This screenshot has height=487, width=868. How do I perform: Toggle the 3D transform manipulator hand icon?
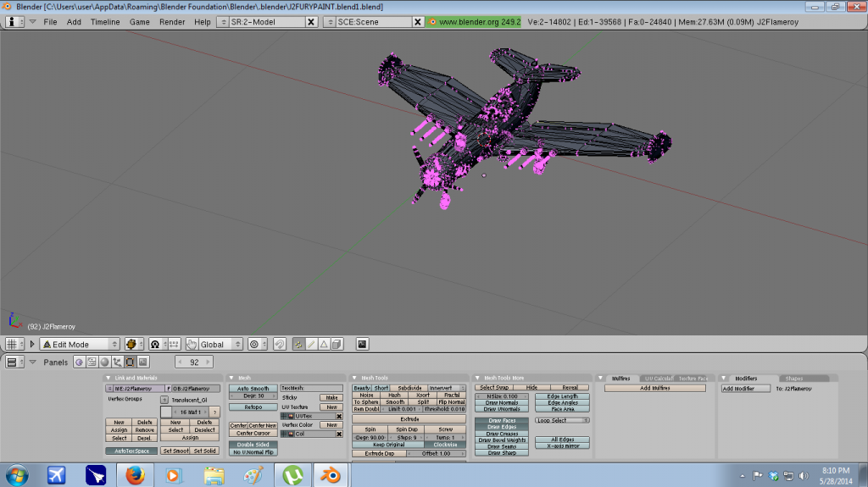click(x=192, y=344)
